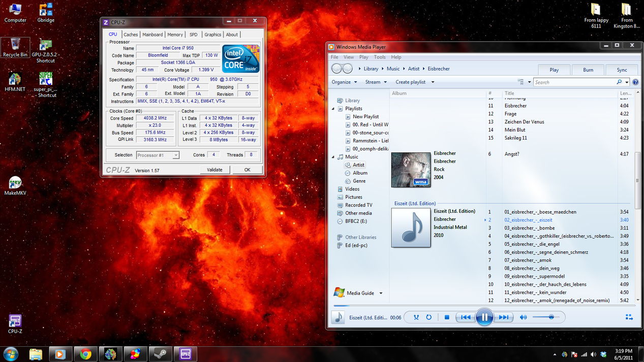Screen dimensions: 644x362
Task: Open the Create playlist dropdown arrow
Action: click(x=433, y=82)
